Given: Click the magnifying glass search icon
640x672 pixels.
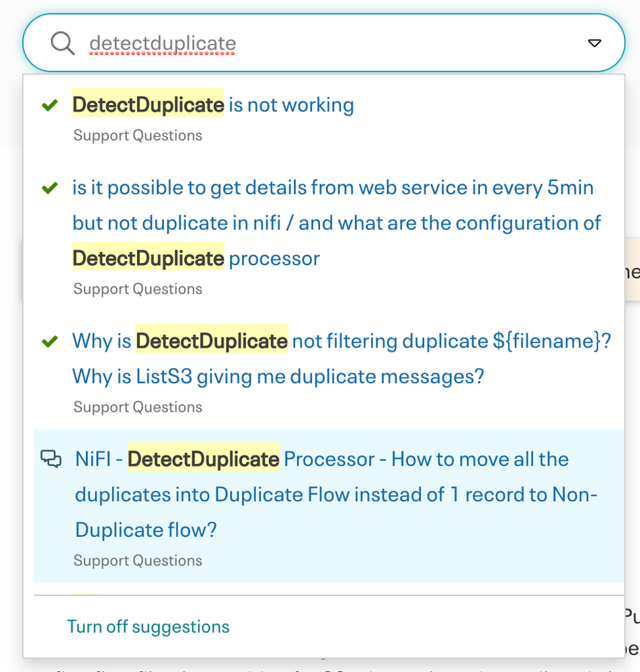Looking at the screenshot, I should click(x=63, y=43).
